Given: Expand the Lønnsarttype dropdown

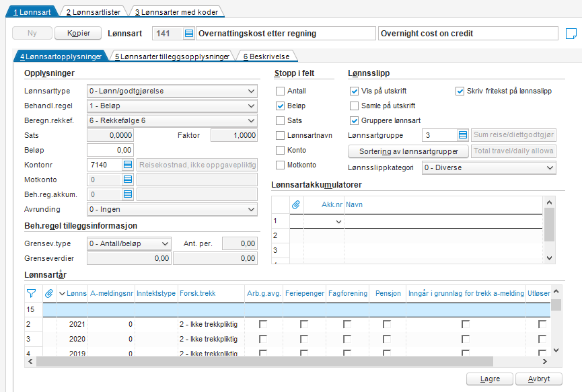Looking at the screenshot, I should 172,91.
